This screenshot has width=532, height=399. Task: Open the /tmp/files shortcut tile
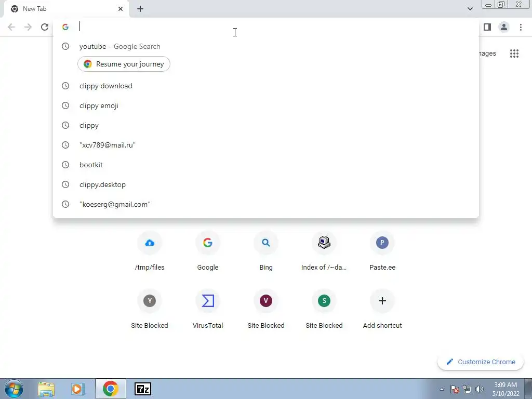[x=150, y=251]
